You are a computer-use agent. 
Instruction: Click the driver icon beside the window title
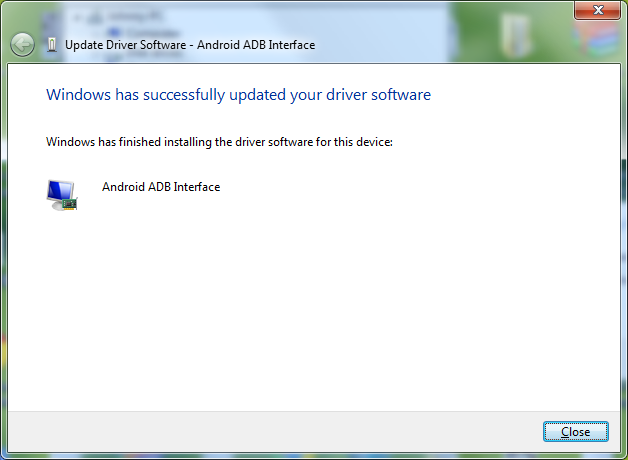tap(52, 45)
